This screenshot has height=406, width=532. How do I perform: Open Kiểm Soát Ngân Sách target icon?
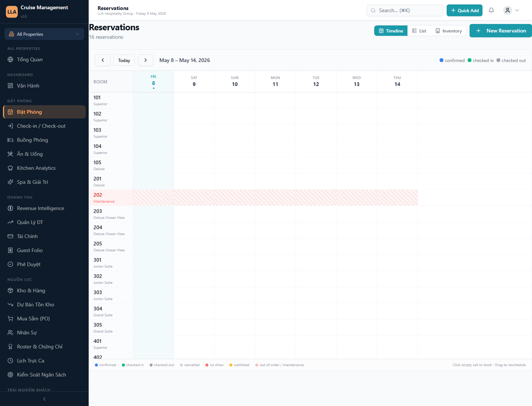coord(10,375)
